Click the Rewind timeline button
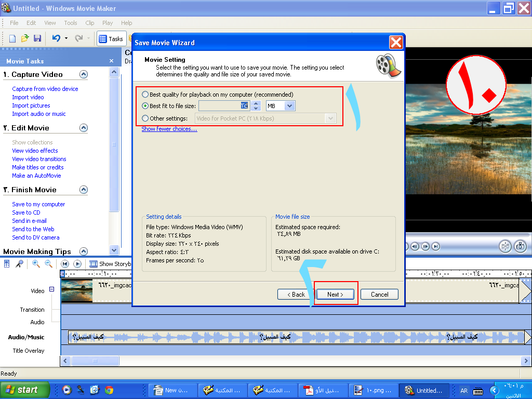The height and width of the screenshot is (399, 532). 65,263
